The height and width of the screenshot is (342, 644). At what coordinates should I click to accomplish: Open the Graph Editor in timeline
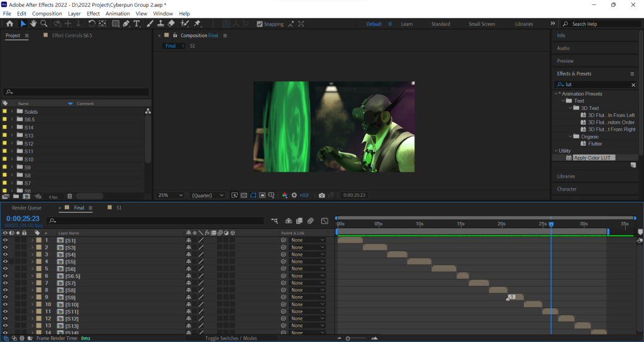point(325,221)
